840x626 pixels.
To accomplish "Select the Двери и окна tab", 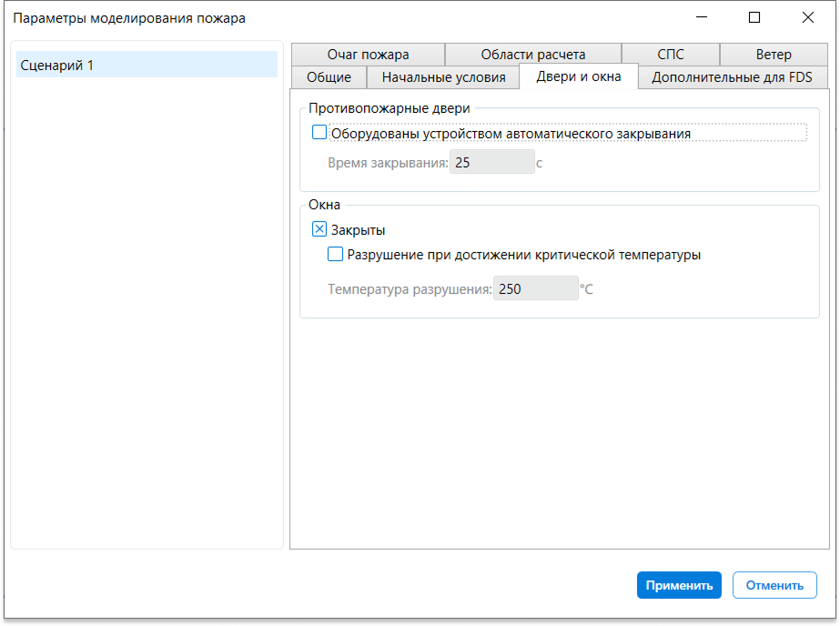I will (x=579, y=76).
